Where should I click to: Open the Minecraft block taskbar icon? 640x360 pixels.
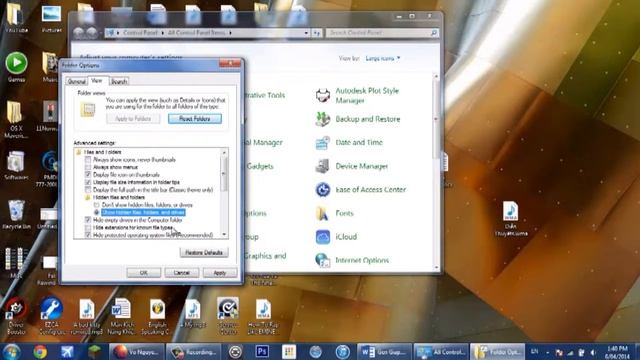pyautogui.click(x=95, y=351)
